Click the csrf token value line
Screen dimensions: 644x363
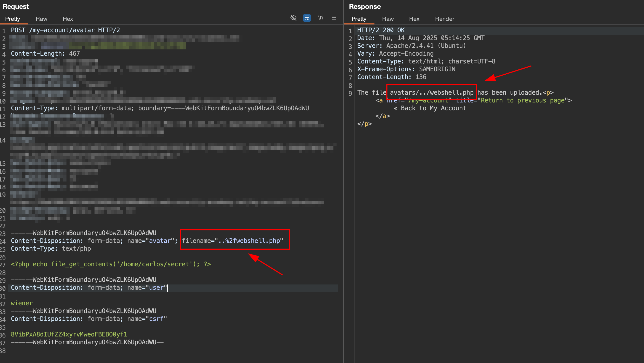tap(69, 334)
